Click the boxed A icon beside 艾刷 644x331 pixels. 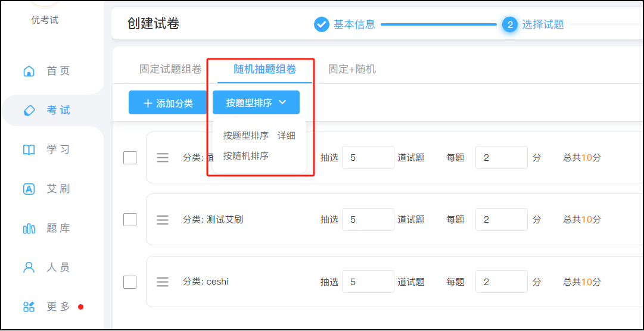29,189
